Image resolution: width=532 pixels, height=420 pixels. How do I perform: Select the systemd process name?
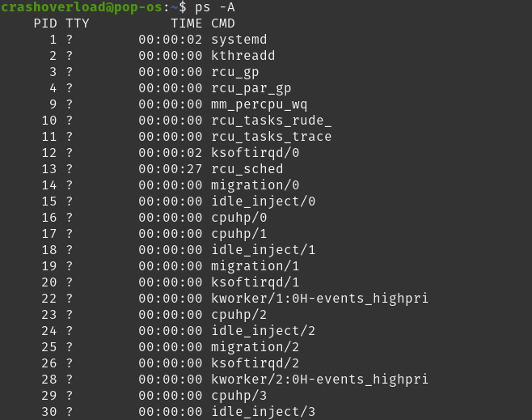pos(239,40)
